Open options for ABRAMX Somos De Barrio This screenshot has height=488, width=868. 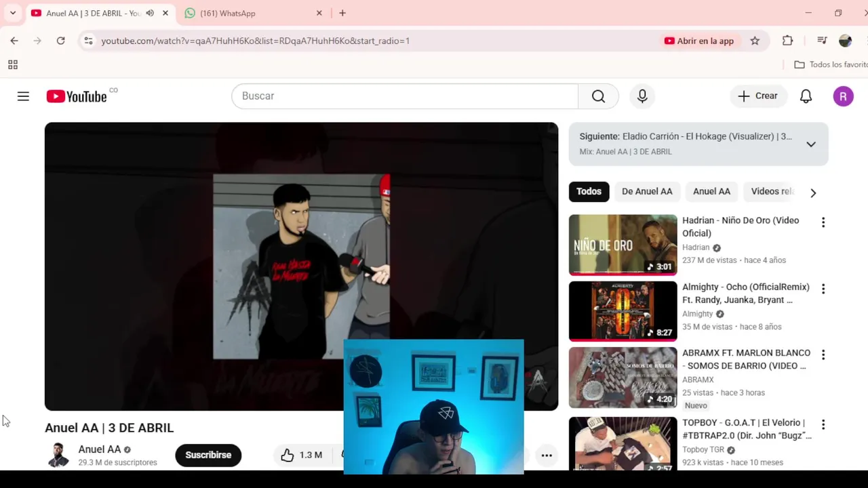pyautogui.click(x=823, y=354)
